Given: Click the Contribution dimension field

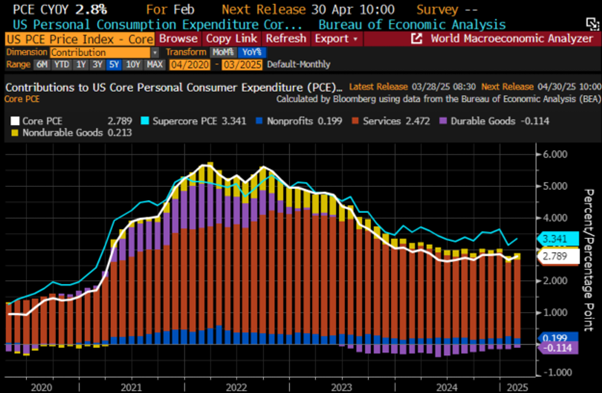Looking at the screenshot, I should [100, 53].
